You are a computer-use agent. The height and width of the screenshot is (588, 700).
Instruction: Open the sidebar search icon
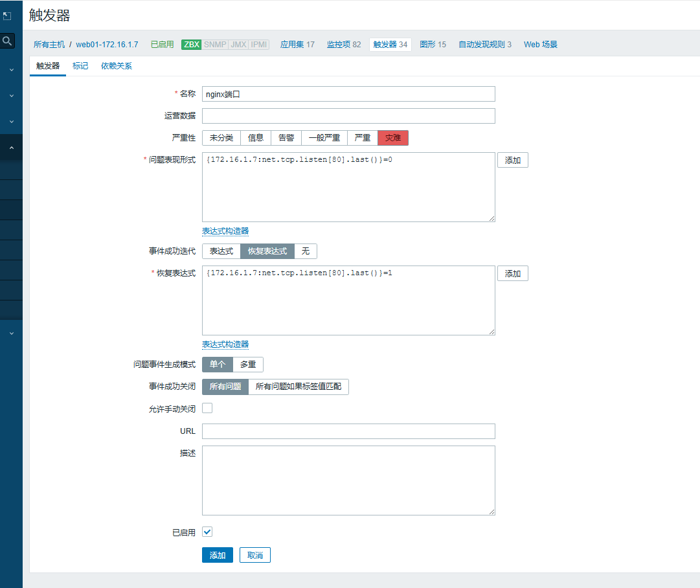click(7, 41)
